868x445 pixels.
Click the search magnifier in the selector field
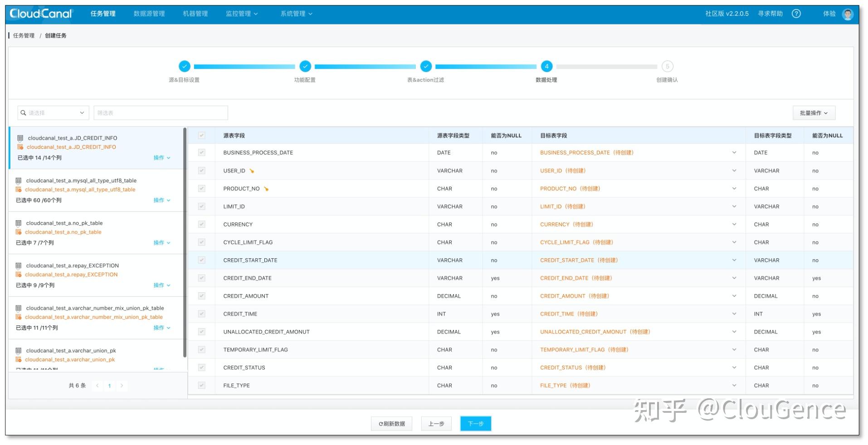pyautogui.click(x=23, y=112)
